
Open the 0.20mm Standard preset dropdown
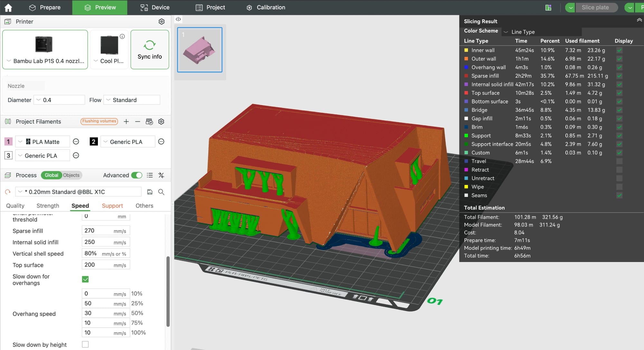78,192
